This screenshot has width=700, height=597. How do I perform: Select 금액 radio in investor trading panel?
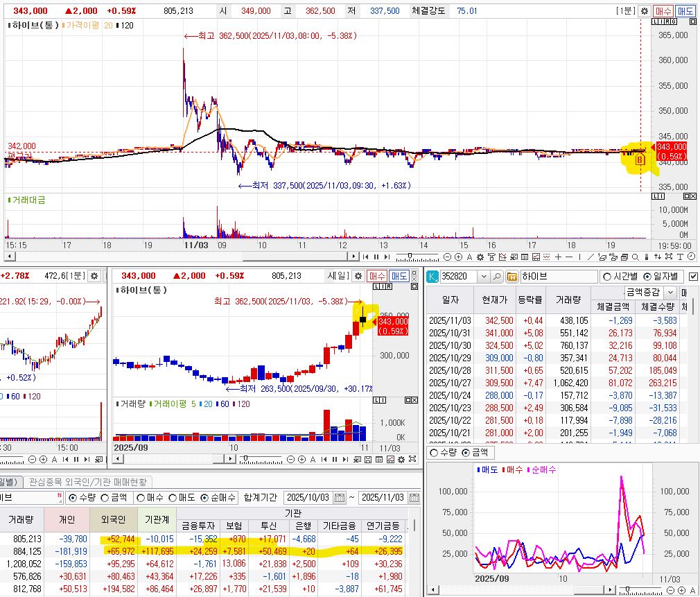click(x=105, y=497)
